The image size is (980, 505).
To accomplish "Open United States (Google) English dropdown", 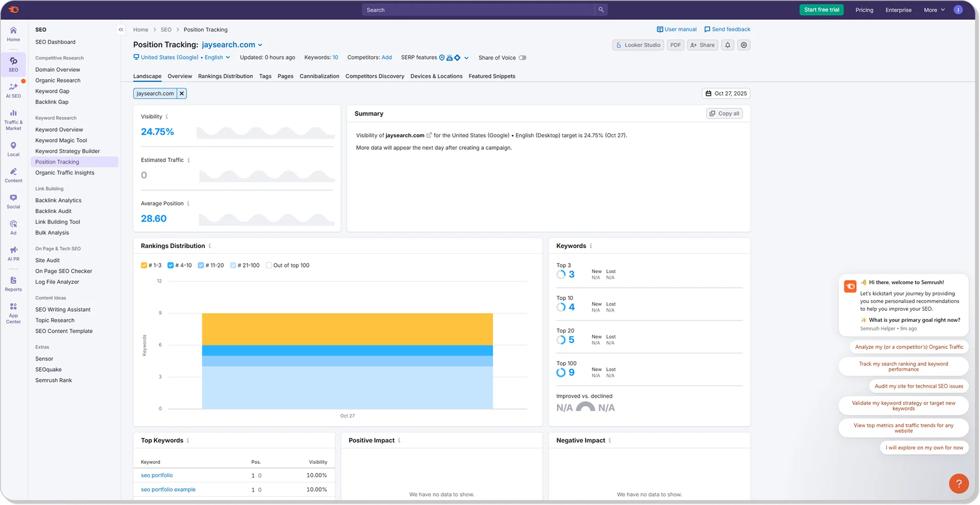I will [181, 57].
